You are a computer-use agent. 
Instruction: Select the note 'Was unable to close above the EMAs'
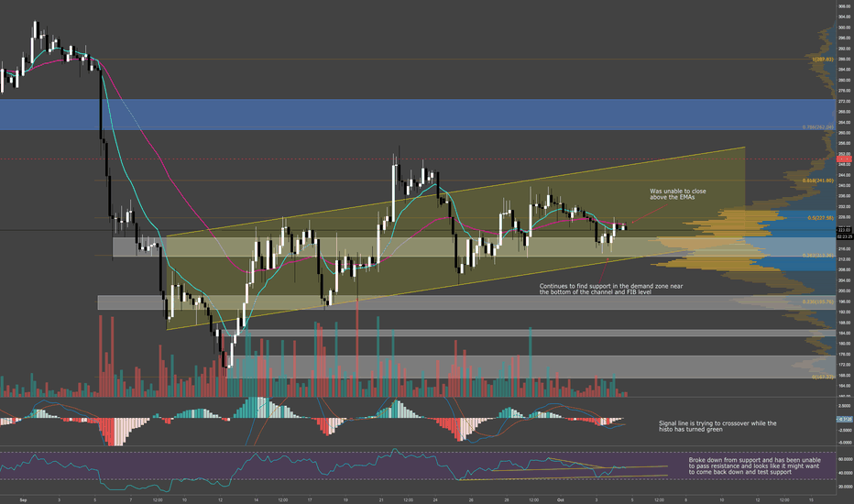click(x=677, y=194)
